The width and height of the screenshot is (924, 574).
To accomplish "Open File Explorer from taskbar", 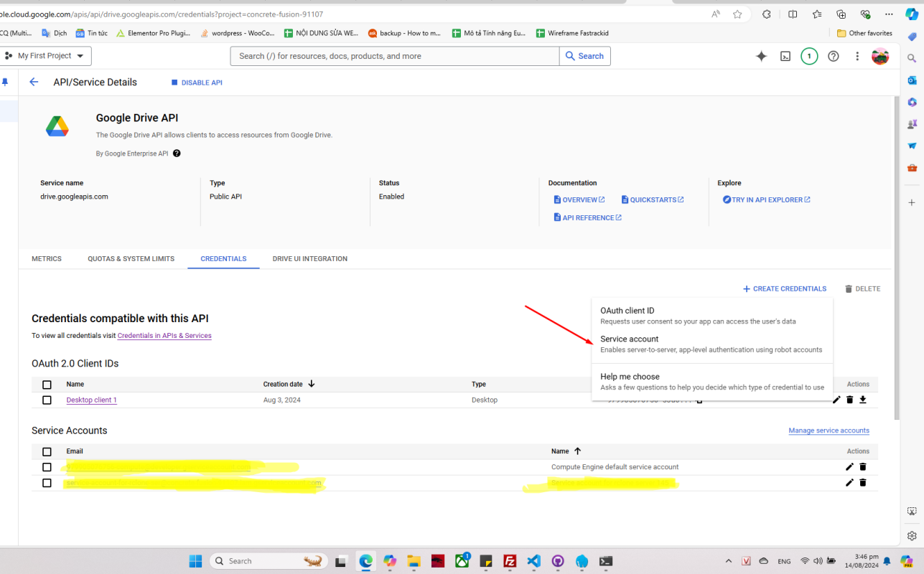I will 414,561.
